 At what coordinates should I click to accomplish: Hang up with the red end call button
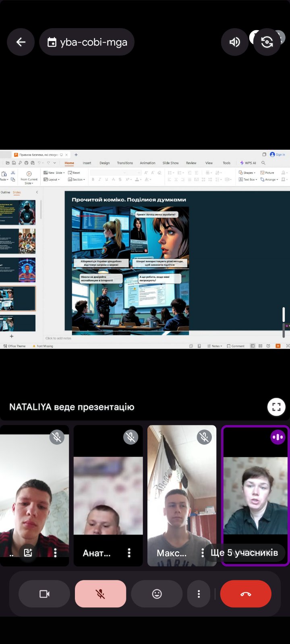click(246, 594)
